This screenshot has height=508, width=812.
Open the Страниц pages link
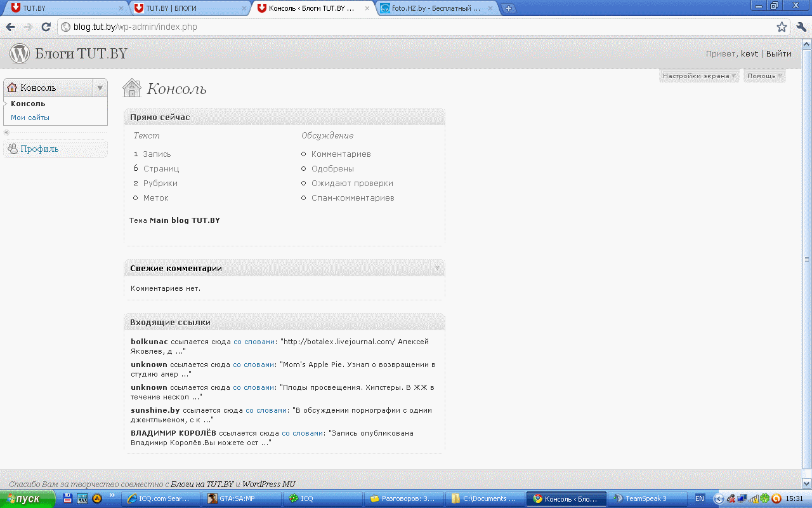[161, 168]
